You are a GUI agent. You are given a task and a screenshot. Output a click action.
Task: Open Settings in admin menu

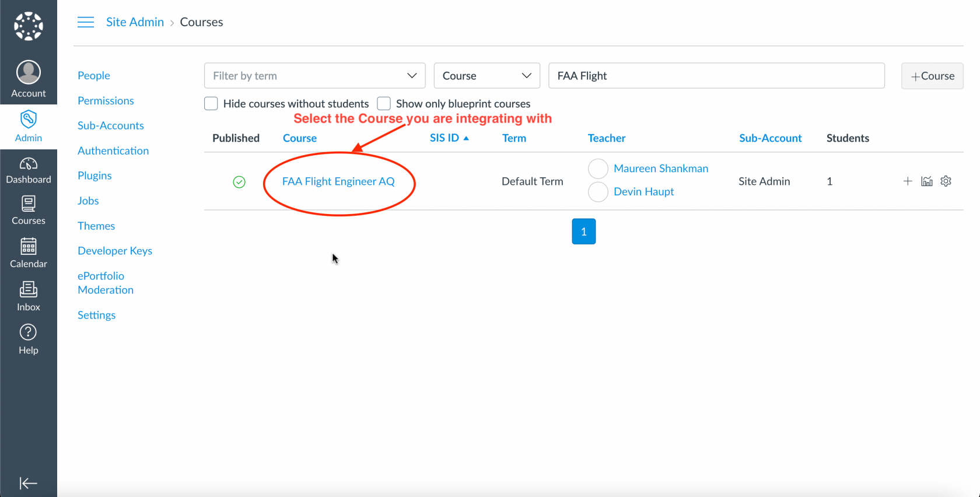96,315
